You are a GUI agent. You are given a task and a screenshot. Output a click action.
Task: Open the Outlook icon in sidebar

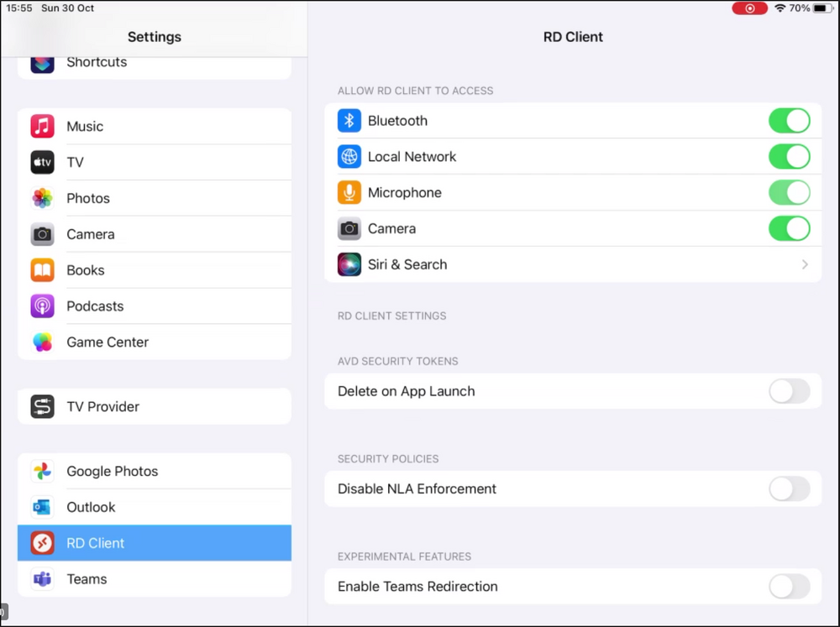click(42, 507)
